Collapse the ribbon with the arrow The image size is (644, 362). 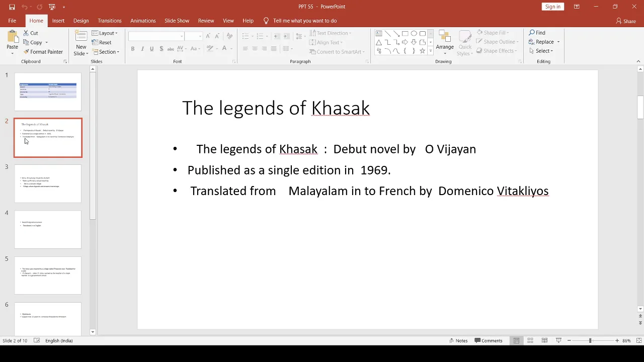pyautogui.click(x=639, y=61)
